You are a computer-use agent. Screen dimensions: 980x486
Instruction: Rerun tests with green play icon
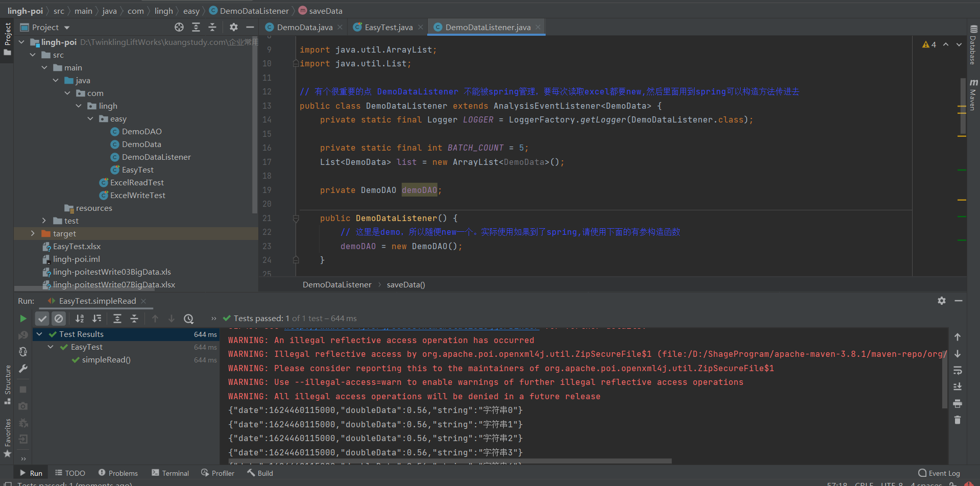point(23,319)
